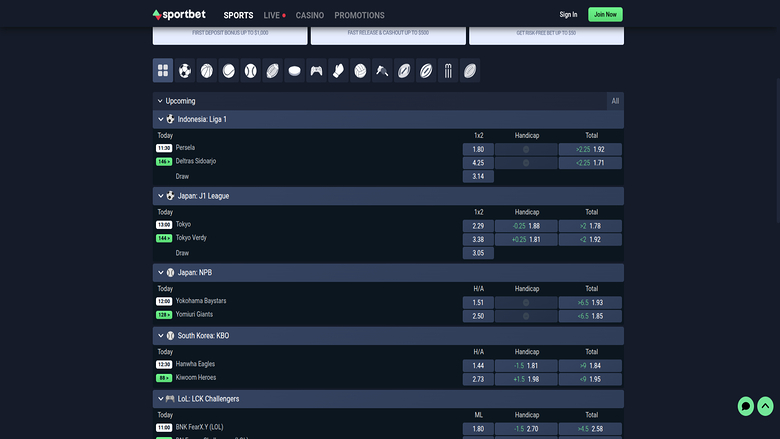Pick Kiwoom Heroes +1.5 handicap at 1.98

(x=526, y=379)
